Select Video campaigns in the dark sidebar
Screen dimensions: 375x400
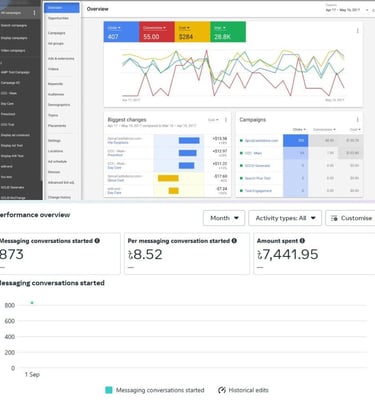[x=13, y=51]
